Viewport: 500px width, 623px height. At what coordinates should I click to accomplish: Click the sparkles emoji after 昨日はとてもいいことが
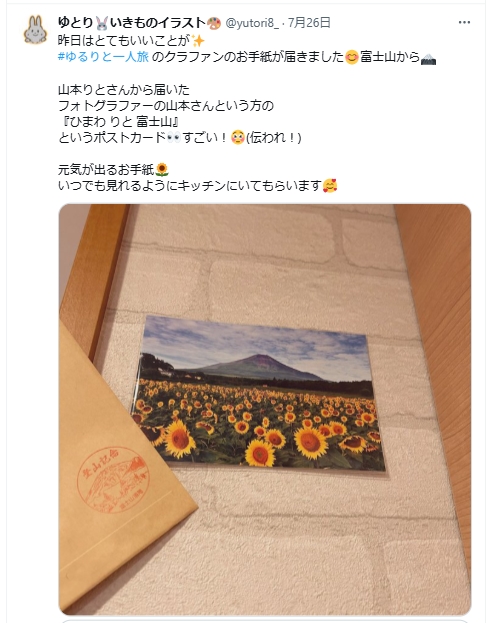[198, 41]
